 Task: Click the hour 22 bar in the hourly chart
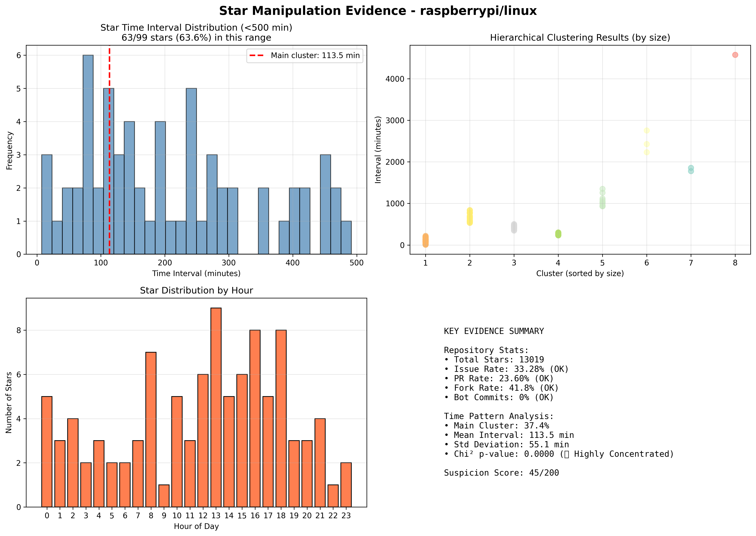(x=333, y=496)
